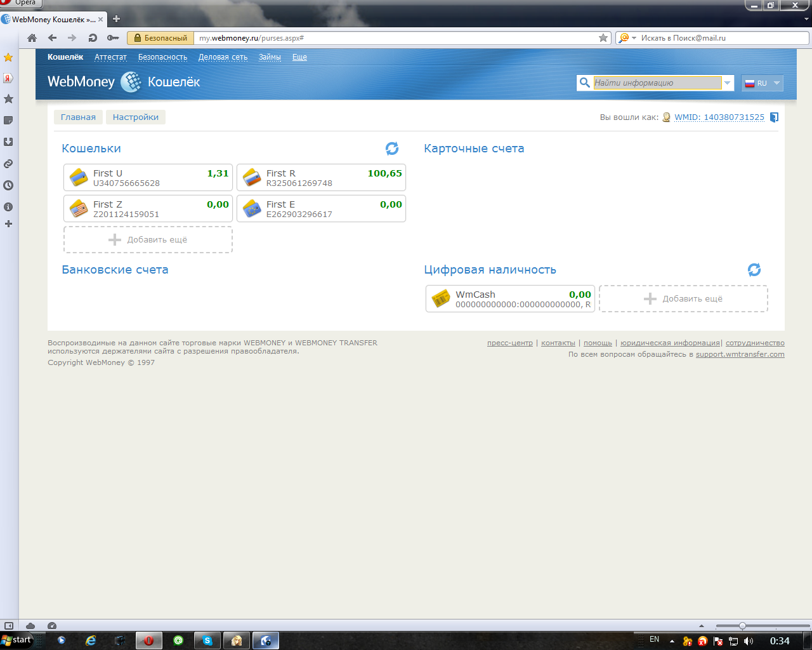The image size is (812, 650).
Task: Click the First R wallet flag icon
Action: tap(252, 177)
